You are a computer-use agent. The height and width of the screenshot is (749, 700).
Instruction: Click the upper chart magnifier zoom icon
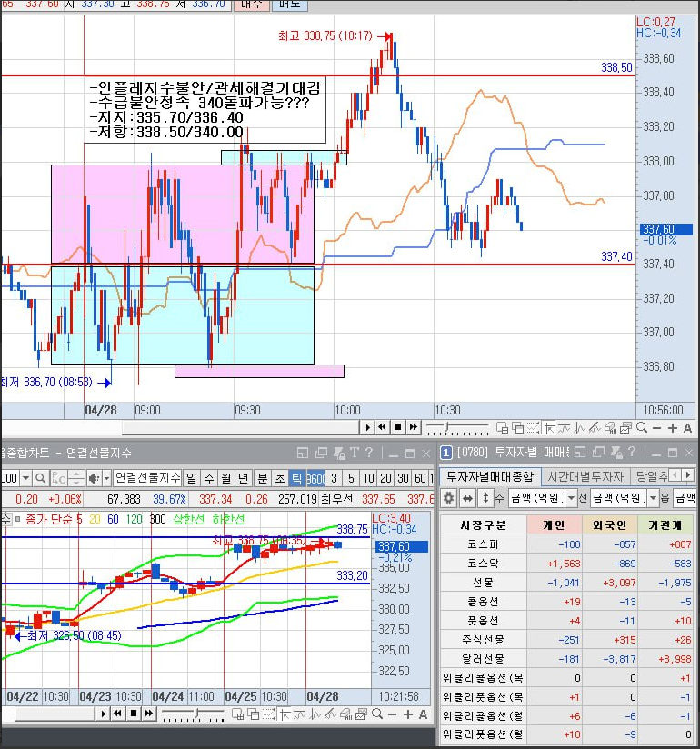642,427
